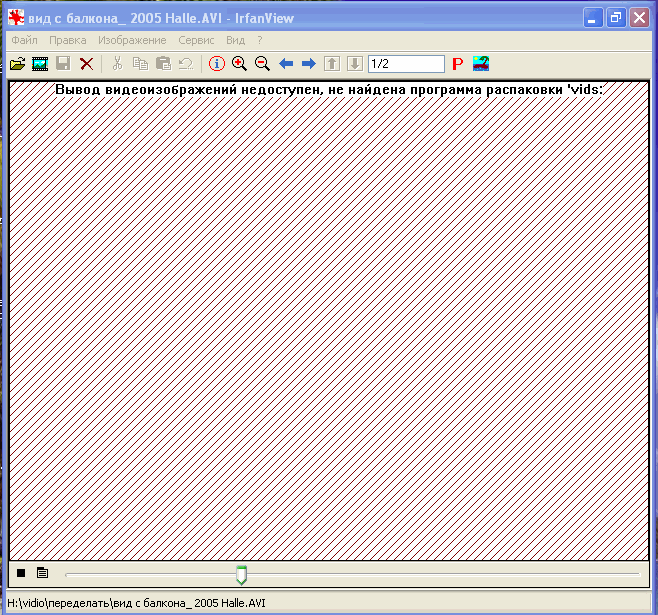Open the Файл menu

click(x=24, y=40)
